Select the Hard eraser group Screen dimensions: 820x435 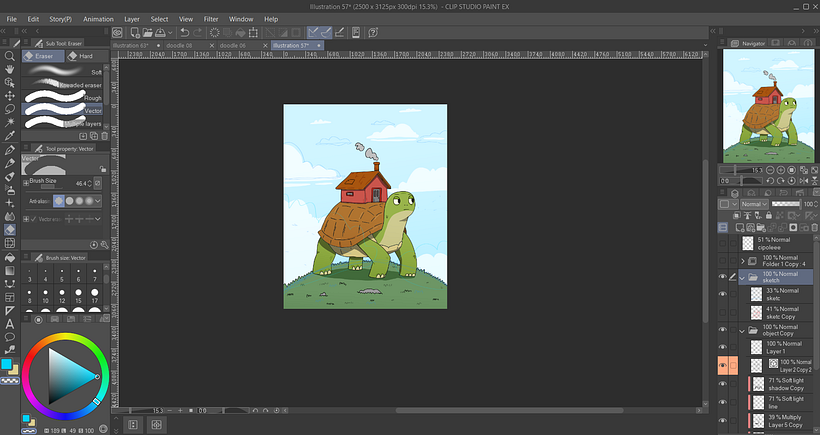[87, 56]
